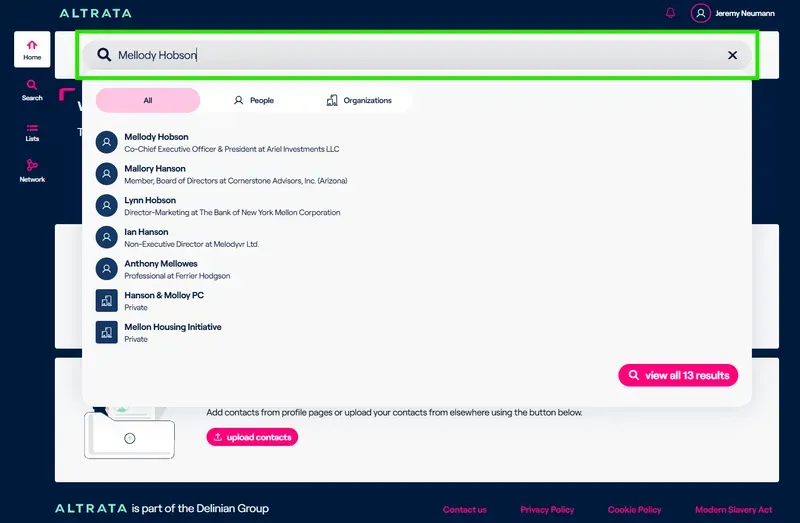800x523 pixels.
Task: Click Mellody Hobson's profile avatar icon
Action: click(x=107, y=142)
